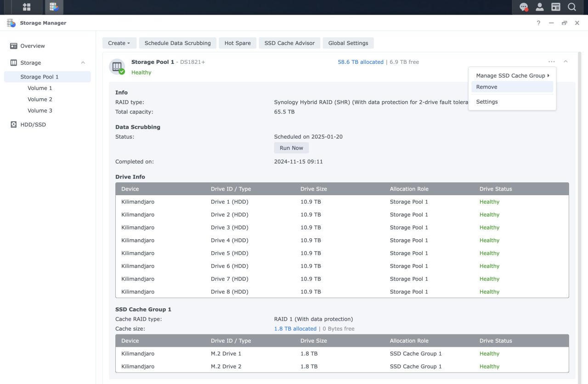Click the Overview sidebar icon

[14, 46]
